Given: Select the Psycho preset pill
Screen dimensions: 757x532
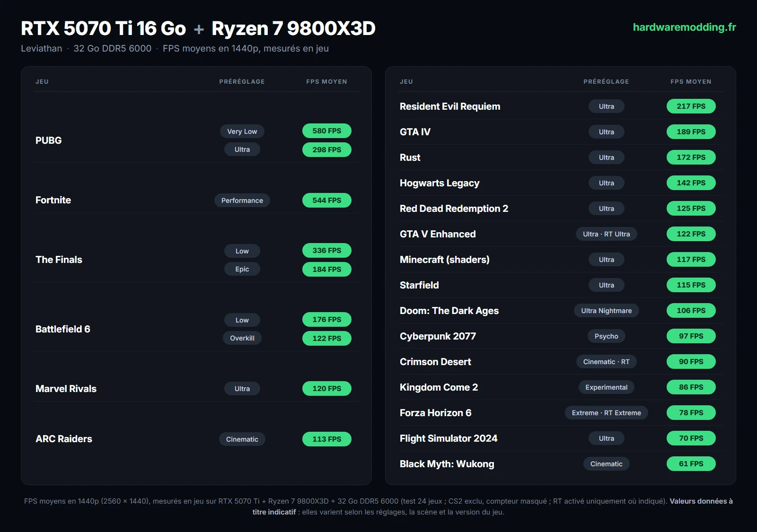Looking at the screenshot, I should (x=606, y=336).
